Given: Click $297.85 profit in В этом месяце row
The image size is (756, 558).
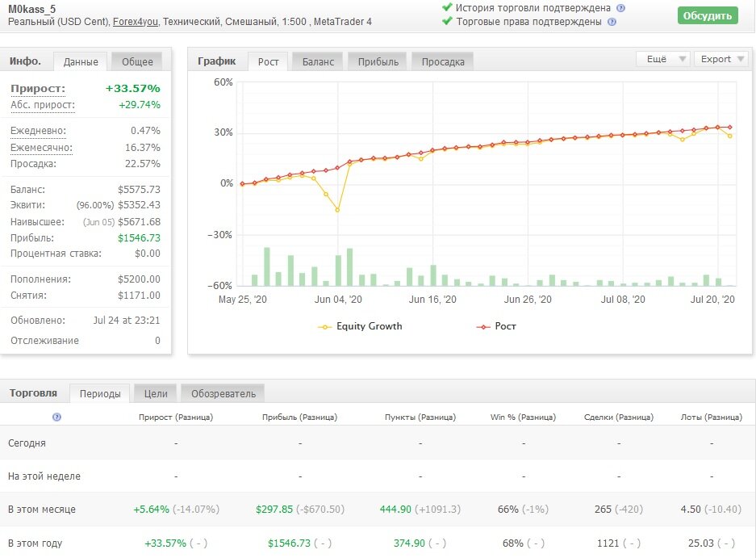Looking at the screenshot, I should [x=274, y=510].
